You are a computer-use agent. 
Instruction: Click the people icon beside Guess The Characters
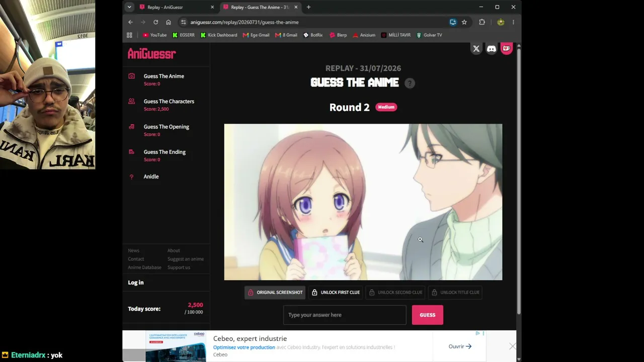[131, 101]
